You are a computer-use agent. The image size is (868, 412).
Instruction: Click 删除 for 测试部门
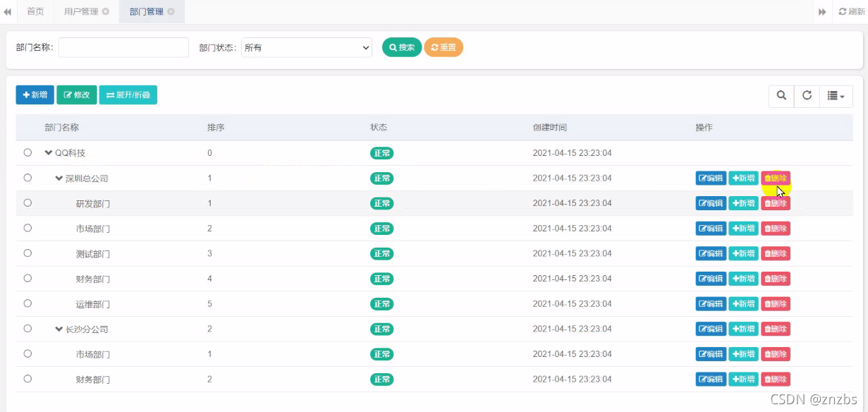pos(776,253)
